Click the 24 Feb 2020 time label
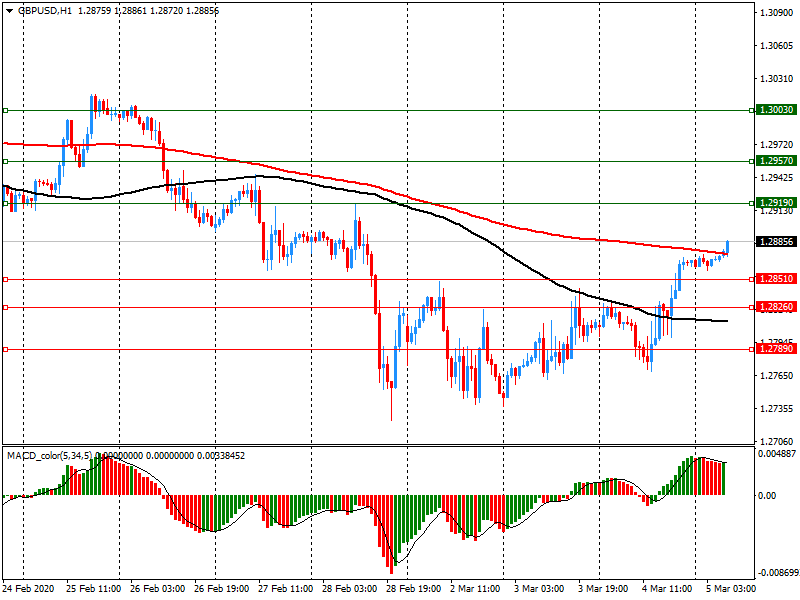 (x=28, y=588)
